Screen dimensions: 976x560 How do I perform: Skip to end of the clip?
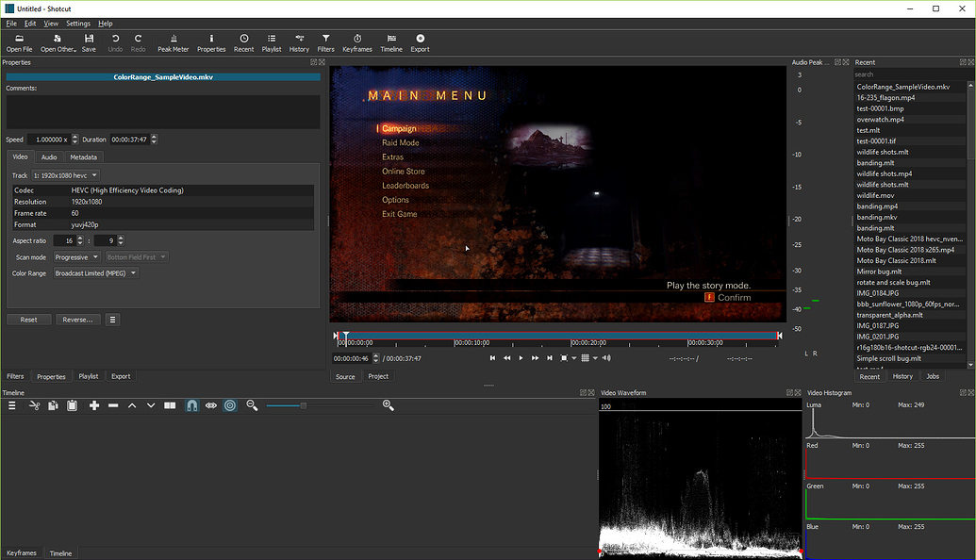tap(550, 358)
